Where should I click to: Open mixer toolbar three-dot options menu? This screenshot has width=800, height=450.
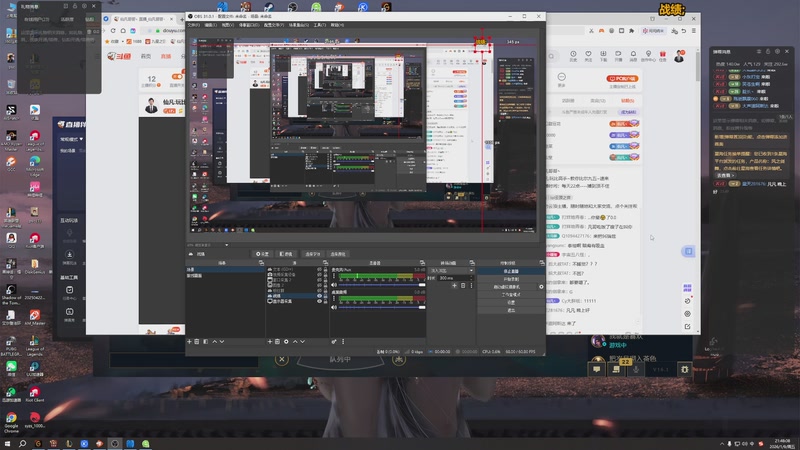[x=343, y=341]
